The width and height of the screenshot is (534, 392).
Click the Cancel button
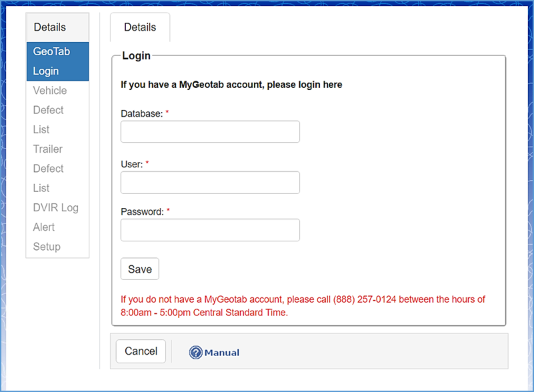pos(141,351)
